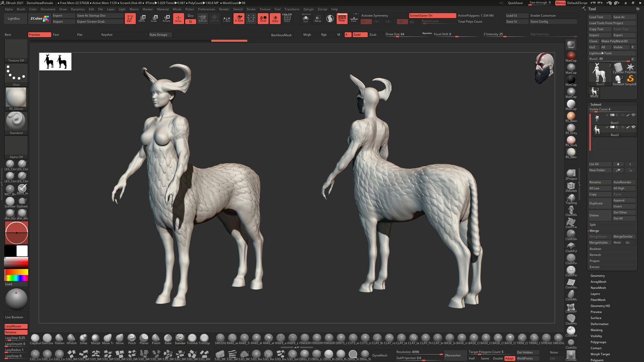
Task: Select the Pinch brush
Action: pos(132,339)
